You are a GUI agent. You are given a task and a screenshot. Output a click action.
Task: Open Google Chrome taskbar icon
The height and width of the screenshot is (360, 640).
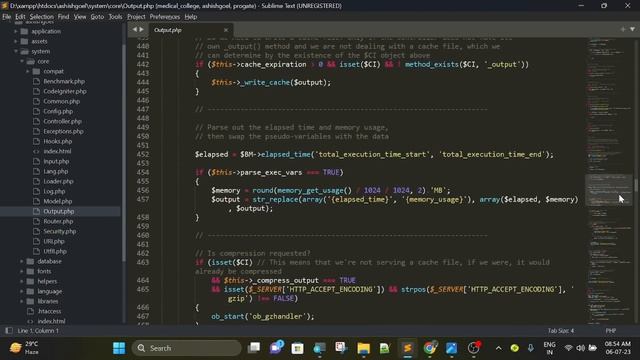coord(429,348)
